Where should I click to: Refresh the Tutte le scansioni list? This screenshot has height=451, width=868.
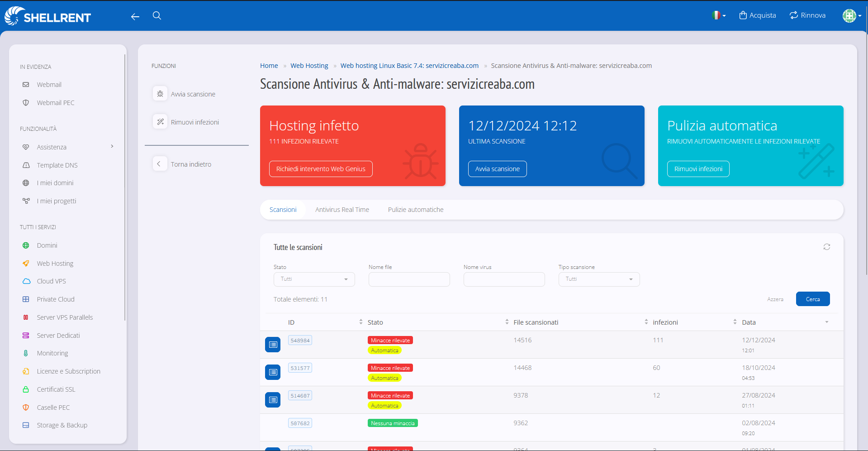click(x=827, y=247)
